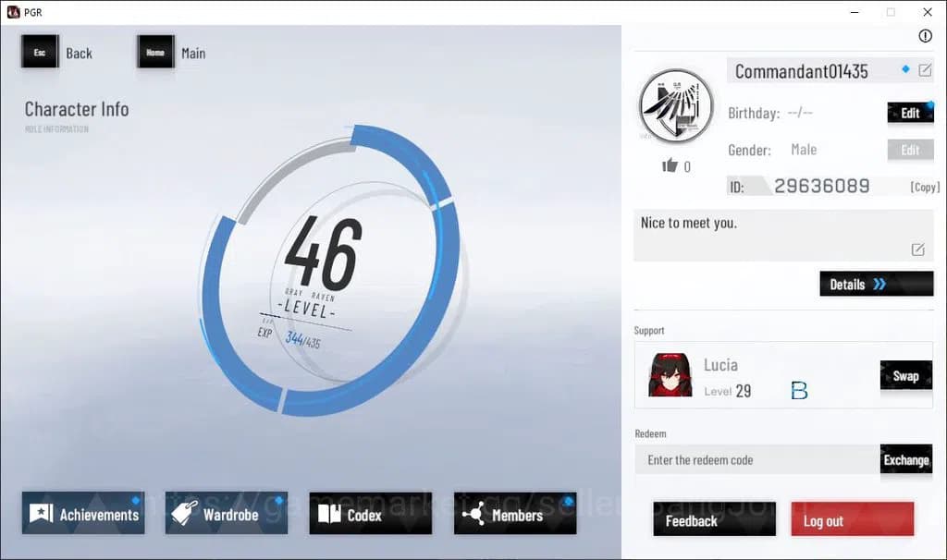Click Edit next to Gender
This screenshot has width=947, height=560.
910,150
